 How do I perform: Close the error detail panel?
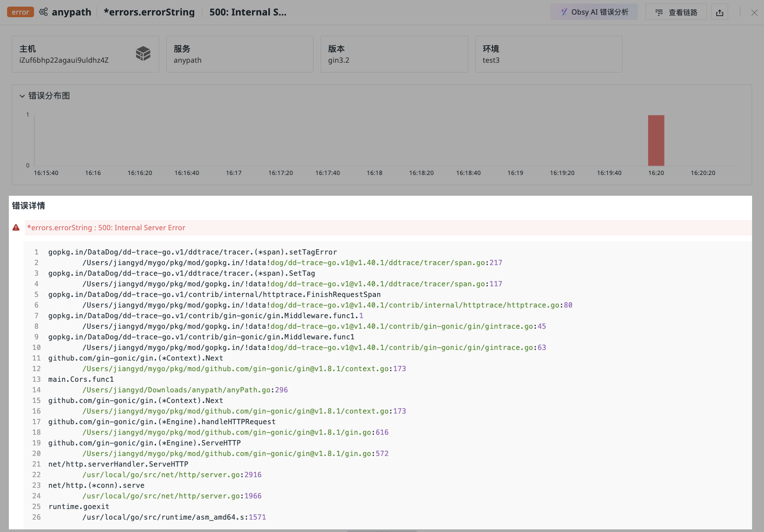[x=754, y=12]
